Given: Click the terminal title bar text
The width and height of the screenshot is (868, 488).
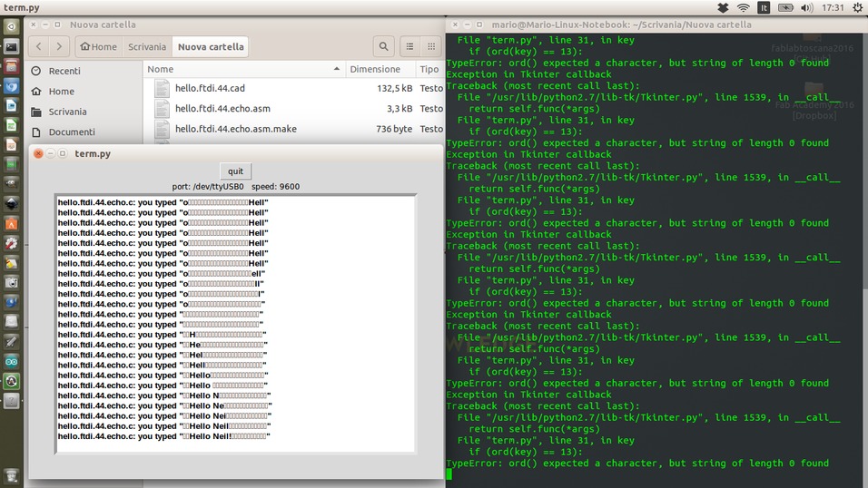Looking at the screenshot, I should point(622,24).
